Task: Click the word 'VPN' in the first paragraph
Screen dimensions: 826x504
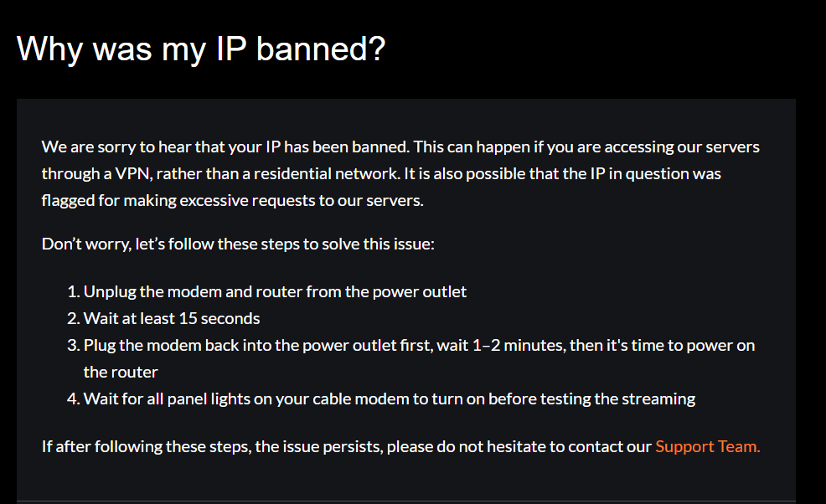Action: pos(133,174)
